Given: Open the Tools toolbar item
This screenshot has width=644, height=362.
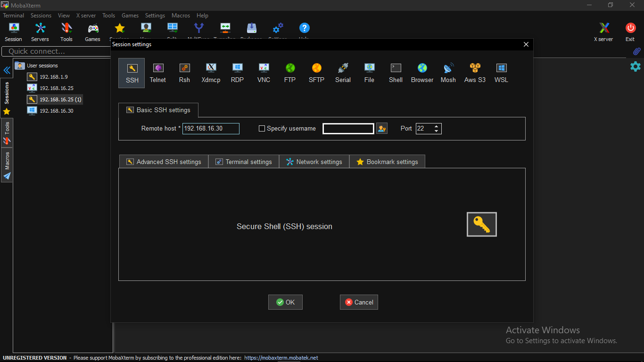Looking at the screenshot, I should coord(66,32).
